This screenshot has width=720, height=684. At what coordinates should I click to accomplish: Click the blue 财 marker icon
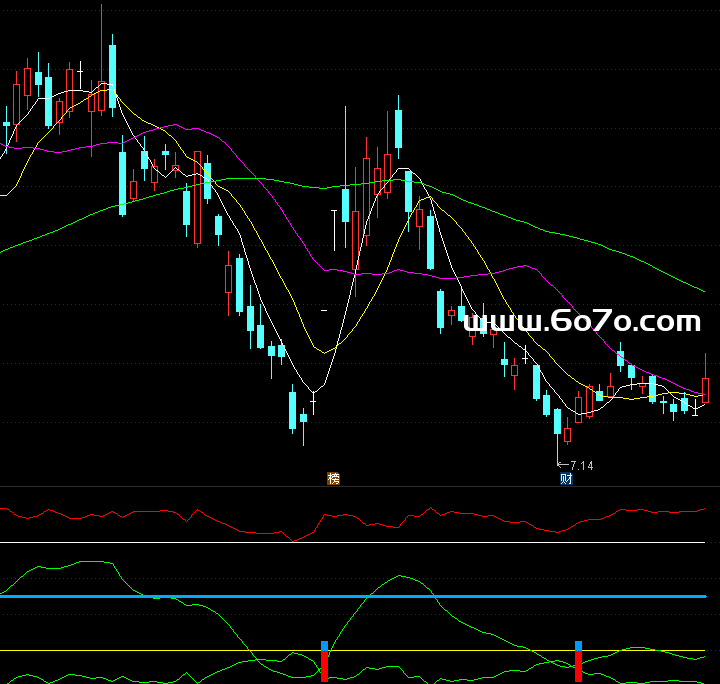tap(566, 478)
